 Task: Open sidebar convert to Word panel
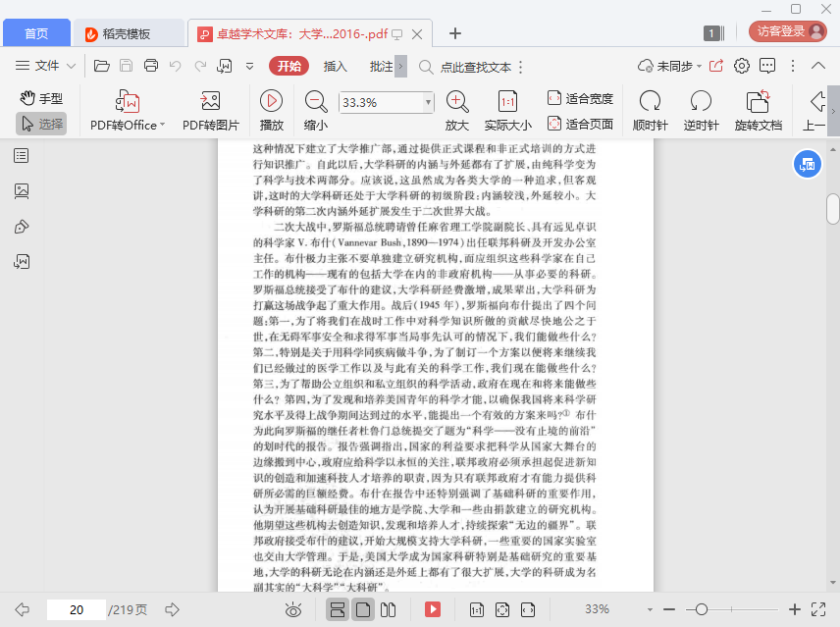[22, 262]
